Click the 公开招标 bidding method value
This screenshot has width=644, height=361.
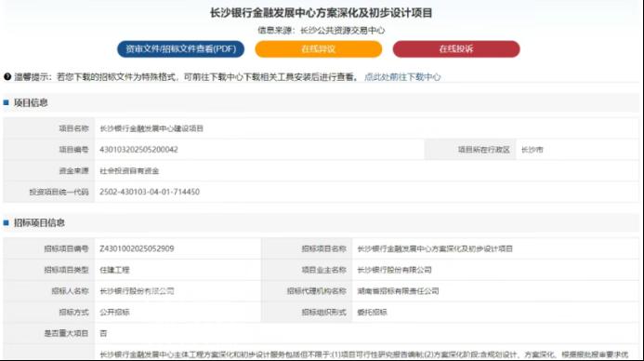[x=114, y=312]
